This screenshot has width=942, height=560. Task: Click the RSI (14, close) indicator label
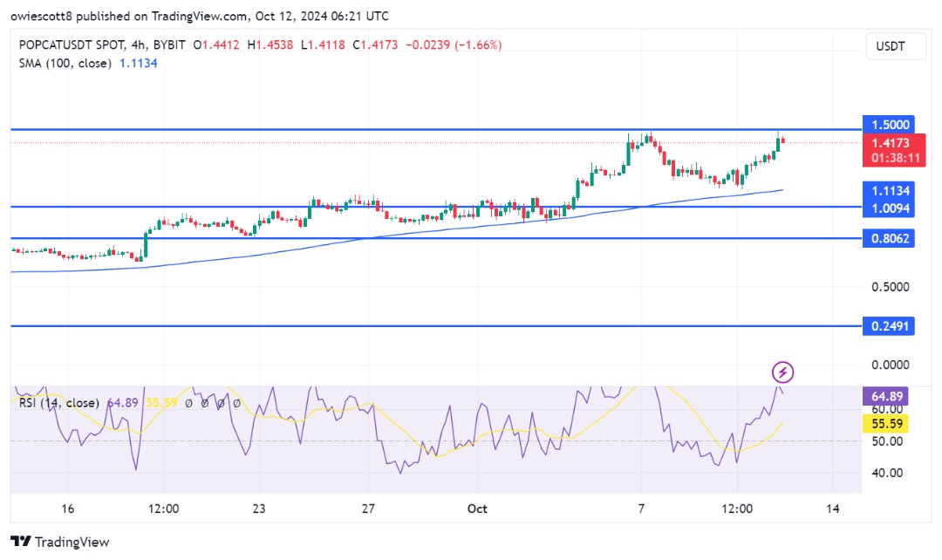pos(59,403)
